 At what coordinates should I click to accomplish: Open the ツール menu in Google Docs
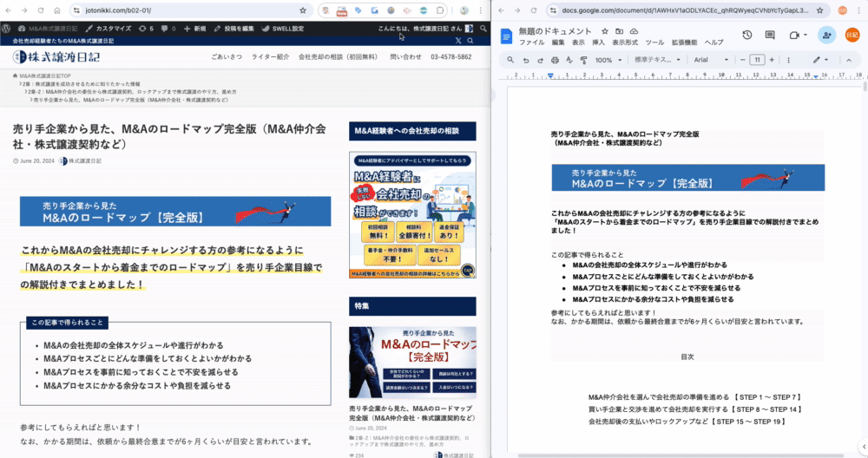(x=654, y=43)
